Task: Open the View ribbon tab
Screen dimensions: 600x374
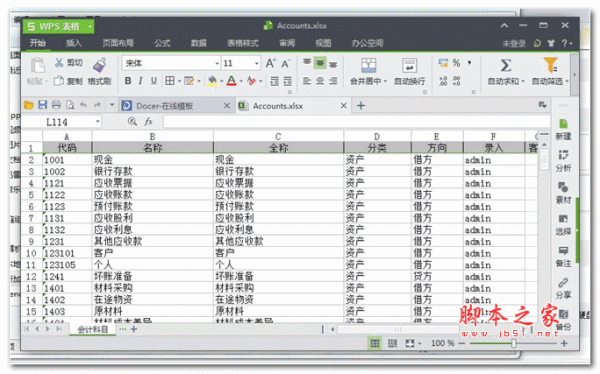Action: click(323, 43)
